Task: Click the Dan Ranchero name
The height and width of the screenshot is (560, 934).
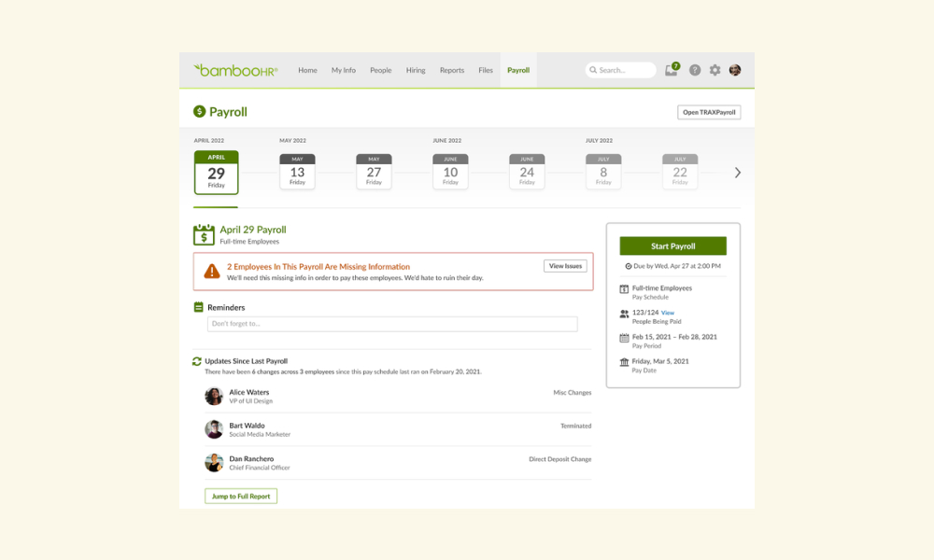Action: click(x=251, y=459)
